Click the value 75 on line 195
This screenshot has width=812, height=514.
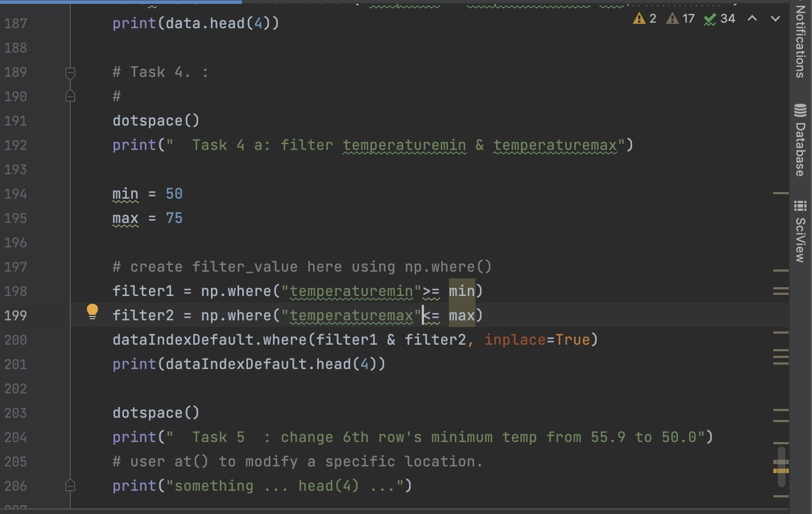pos(174,218)
